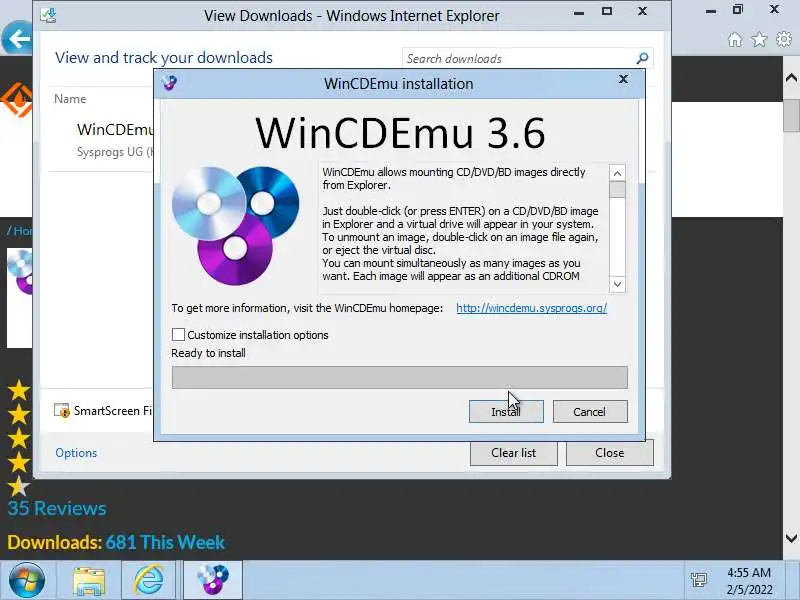Click Clear list in View Downloads

(x=514, y=453)
